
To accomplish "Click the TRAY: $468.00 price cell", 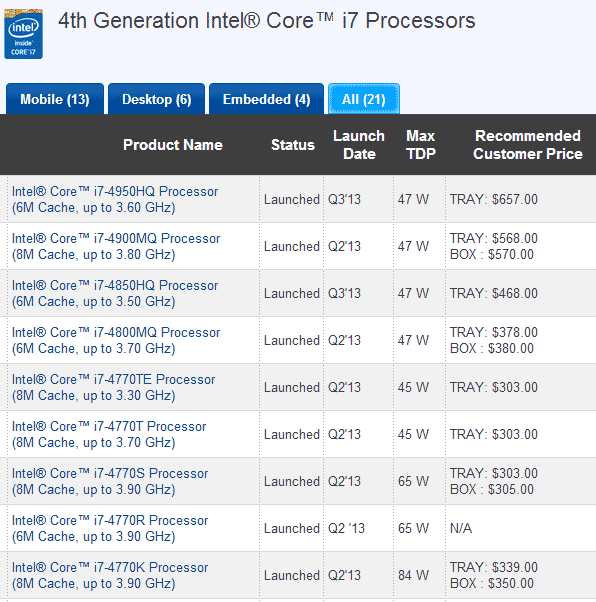I will coord(494,293).
